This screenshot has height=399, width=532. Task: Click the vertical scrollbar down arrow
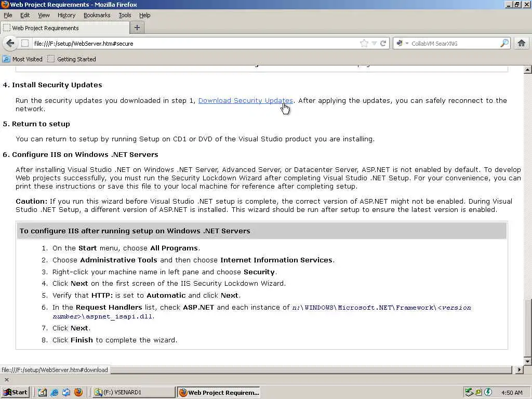528,361
